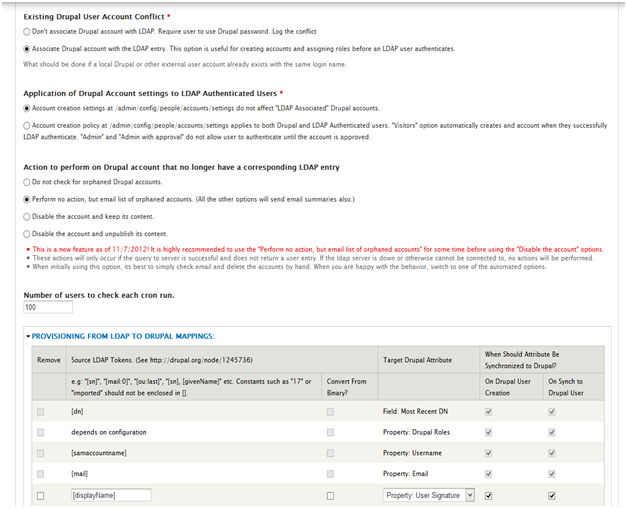
Task: Click the [displayName] source token text field
Action: click(110, 495)
